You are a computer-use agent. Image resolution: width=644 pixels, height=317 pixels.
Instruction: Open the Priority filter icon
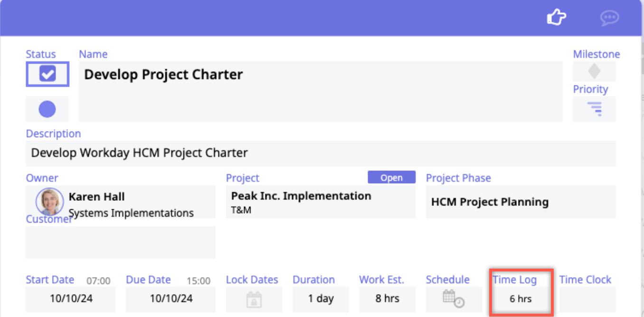(594, 109)
